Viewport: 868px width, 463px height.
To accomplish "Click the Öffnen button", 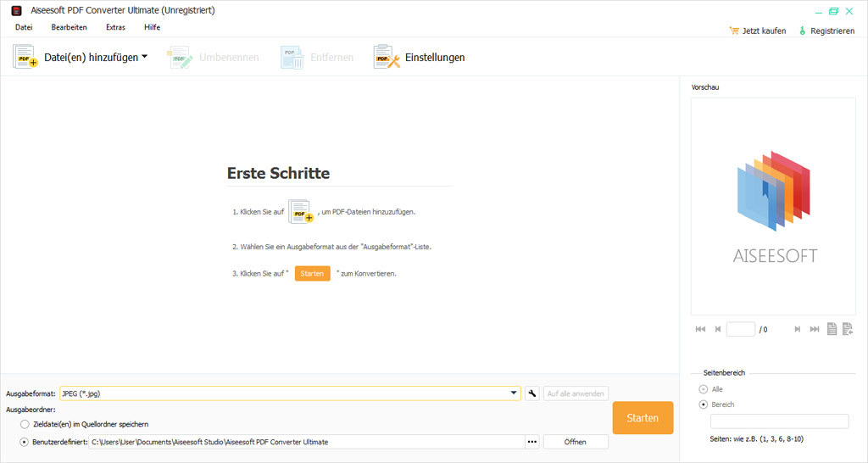I will point(576,442).
